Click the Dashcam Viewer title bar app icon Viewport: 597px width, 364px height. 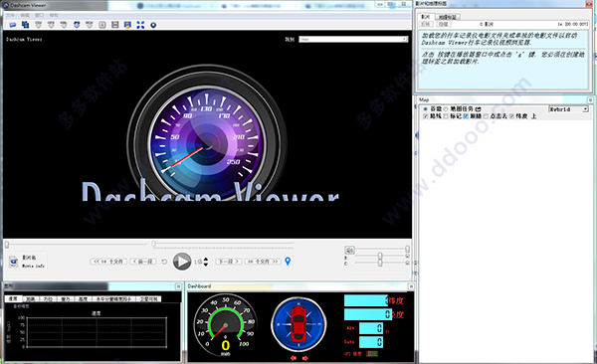[6, 5]
